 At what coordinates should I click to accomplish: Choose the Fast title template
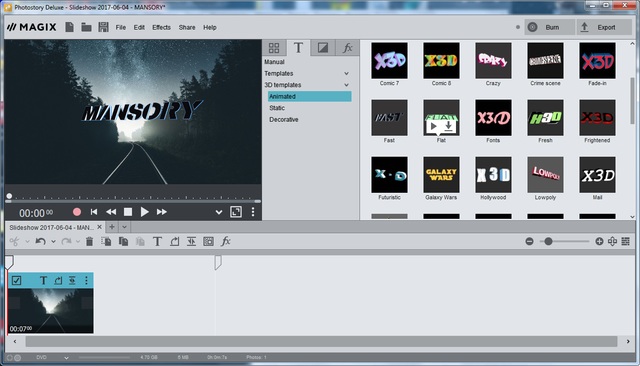[389, 118]
